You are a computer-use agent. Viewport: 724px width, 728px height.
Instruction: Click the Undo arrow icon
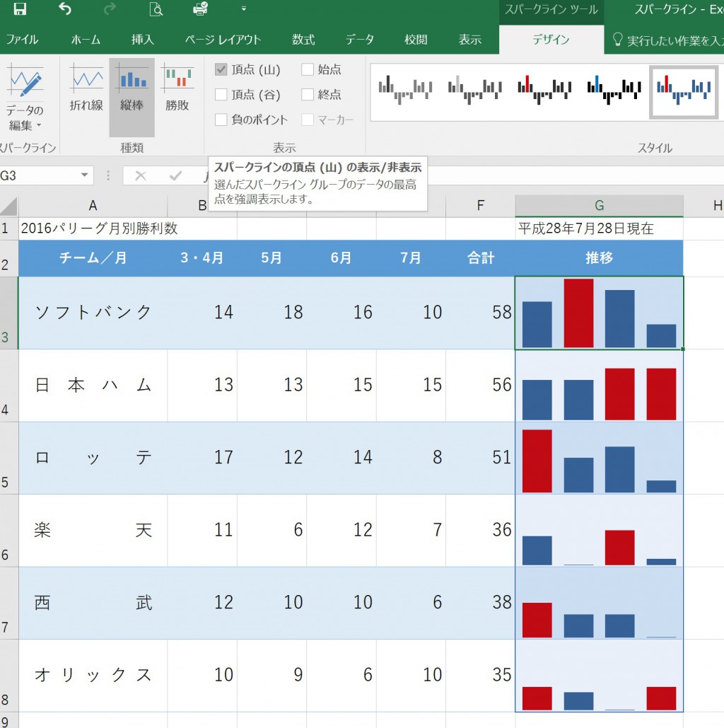(65, 8)
